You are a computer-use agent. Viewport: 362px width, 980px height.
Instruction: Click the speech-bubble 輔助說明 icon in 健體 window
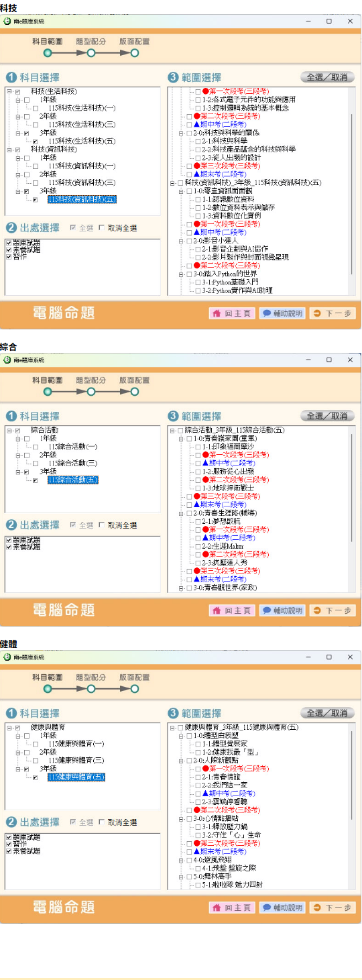point(267,908)
